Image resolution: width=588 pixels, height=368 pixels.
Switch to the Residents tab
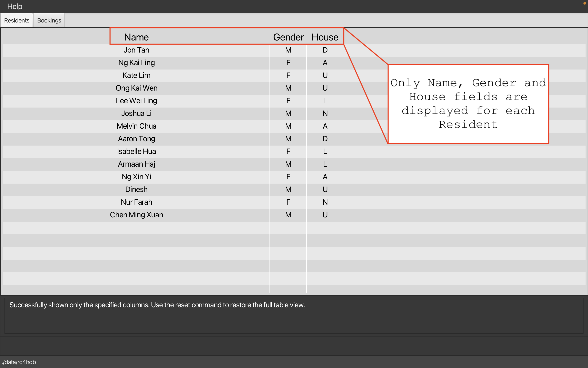17,20
